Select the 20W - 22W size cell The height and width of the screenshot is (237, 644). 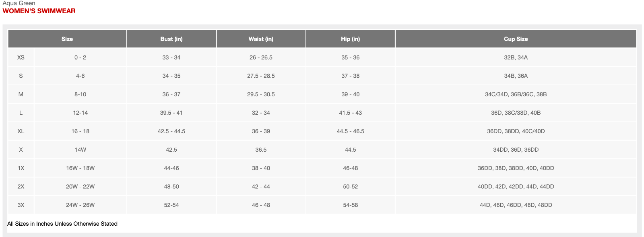click(80, 187)
